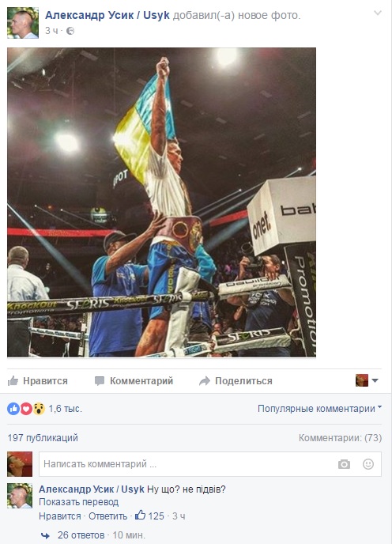Open the profile selector dropdown beside Поделиться
Viewport: 392px width, 544px height.
(367, 380)
